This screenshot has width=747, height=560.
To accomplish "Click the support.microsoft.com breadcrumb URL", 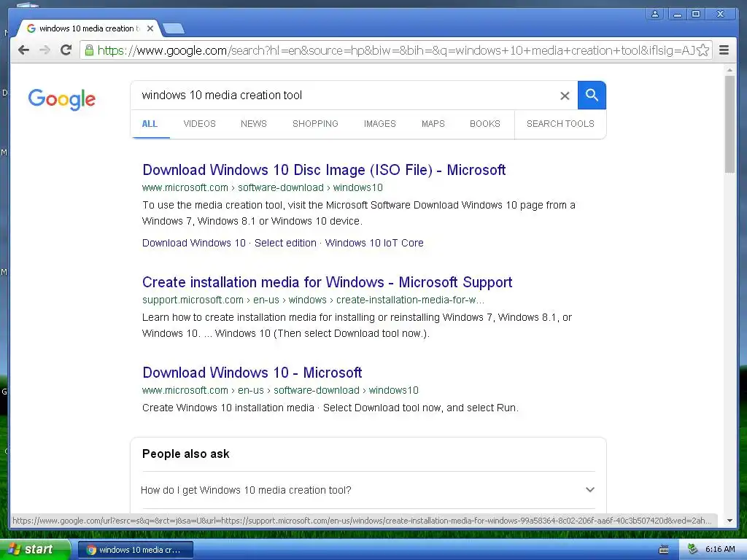I will pos(313,300).
